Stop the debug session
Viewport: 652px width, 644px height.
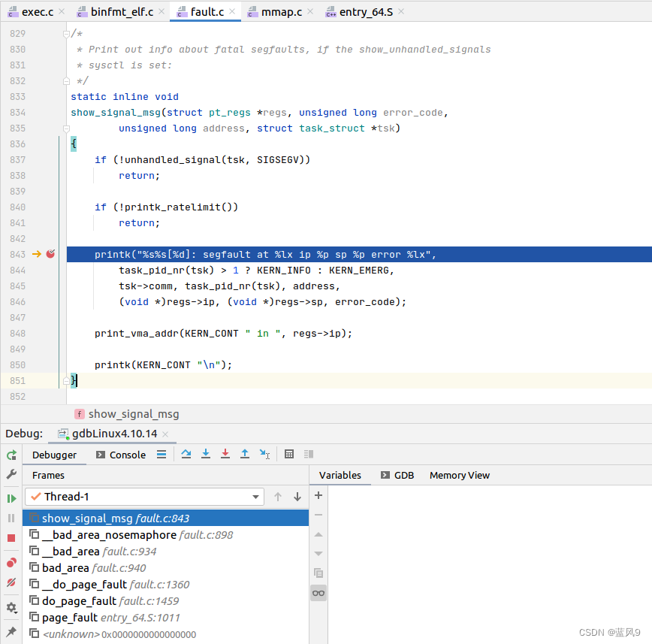(12, 538)
